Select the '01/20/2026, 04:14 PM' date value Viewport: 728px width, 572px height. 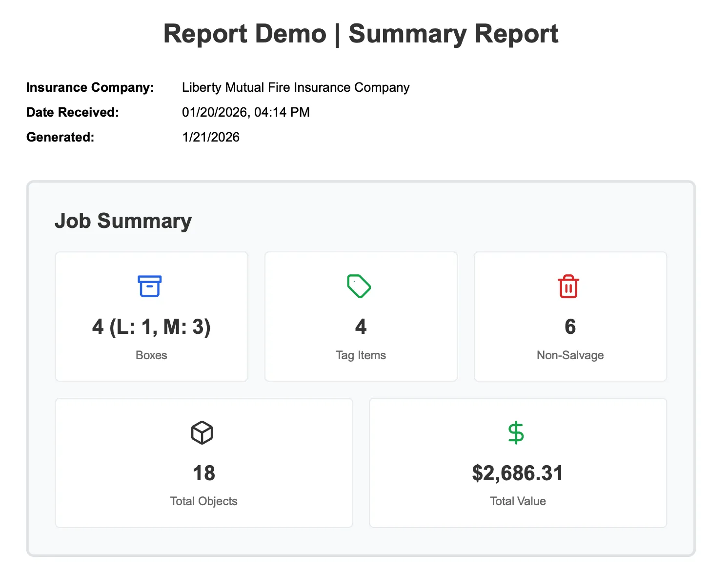click(246, 112)
